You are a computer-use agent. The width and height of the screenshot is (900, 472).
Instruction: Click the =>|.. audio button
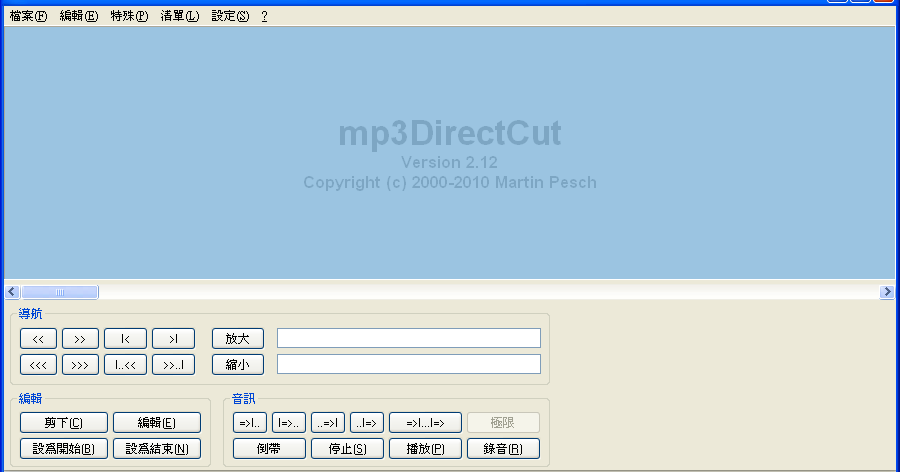click(250, 423)
